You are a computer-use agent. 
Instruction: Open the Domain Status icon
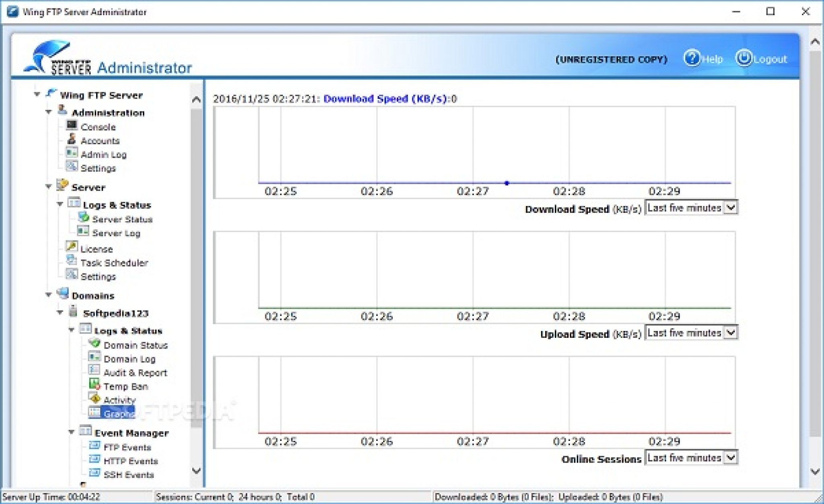[x=95, y=344]
